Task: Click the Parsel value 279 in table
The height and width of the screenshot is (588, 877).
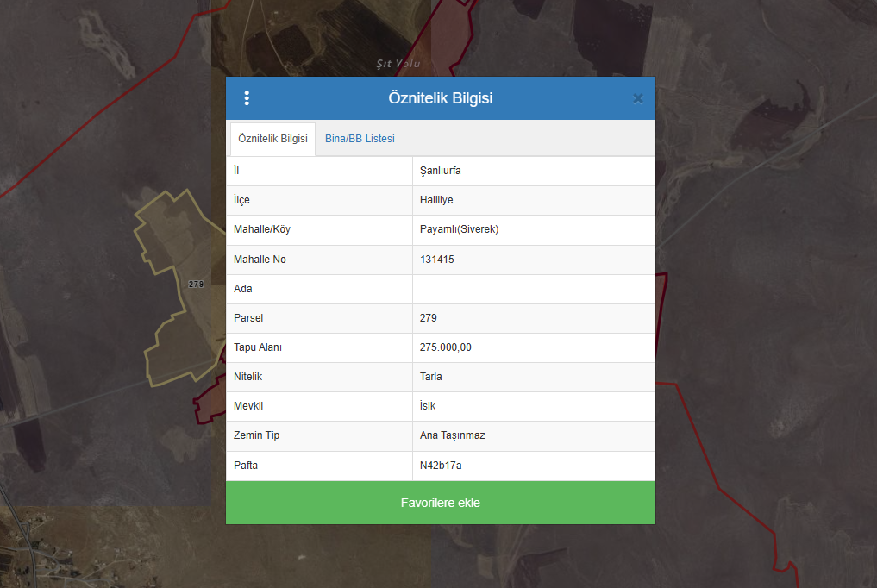Action: (x=429, y=318)
